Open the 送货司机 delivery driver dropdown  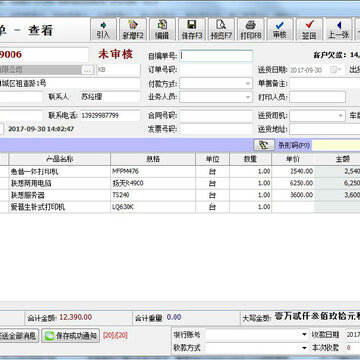pos(340,116)
